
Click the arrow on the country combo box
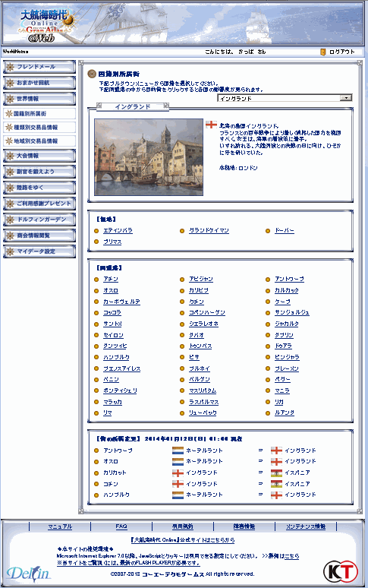click(x=346, y=98)
